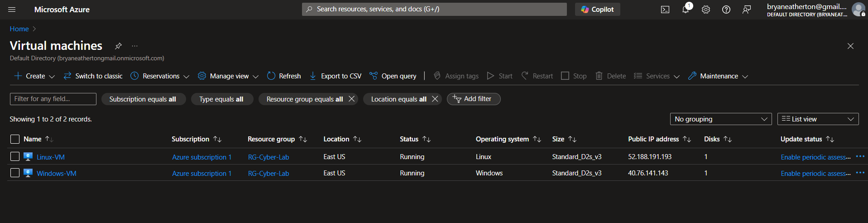This screenshot has width=868, height=223.
Task: Pin Virtual machines to dashboard
Action: (118, 46)
